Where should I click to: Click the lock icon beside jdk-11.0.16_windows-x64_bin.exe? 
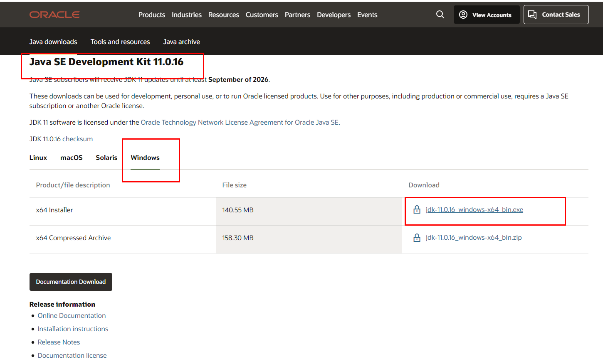[x=417, y=210]
